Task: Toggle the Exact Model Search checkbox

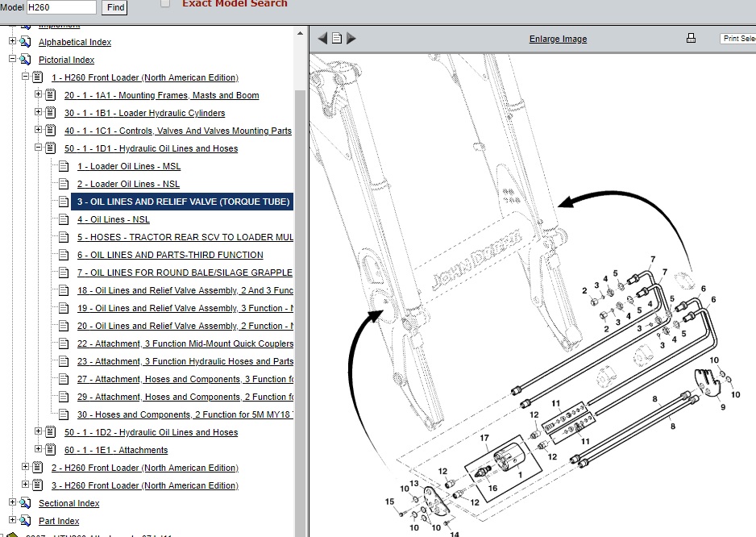Action: pyautogui.click(x=165, y=3)
